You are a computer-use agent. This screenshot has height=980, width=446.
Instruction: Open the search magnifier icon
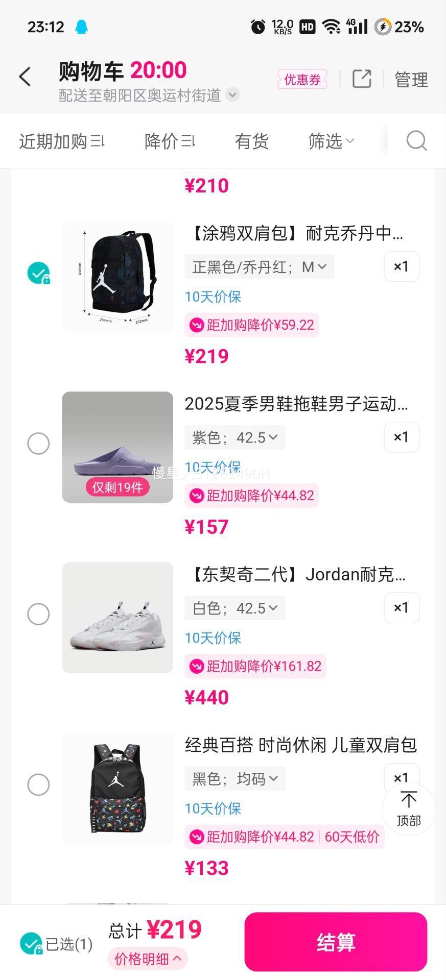tap(416, 141)
